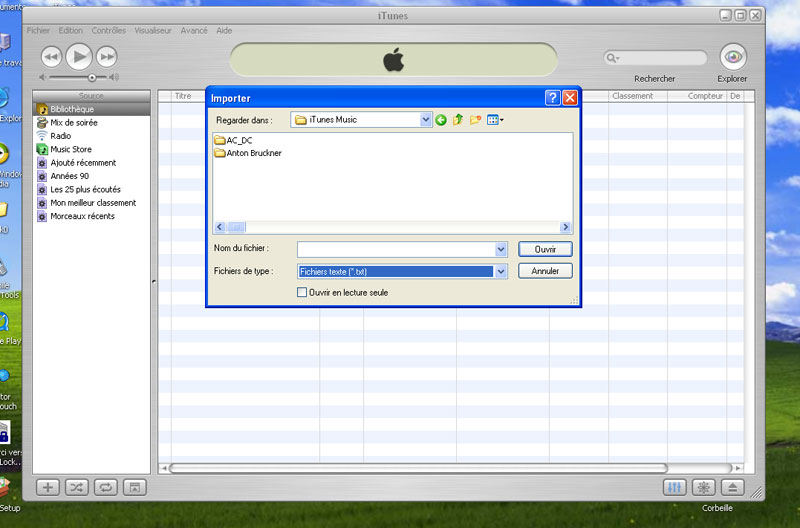Open the Aide menu
Viewport: 800px width, 528px height.
pyautogui.click(x=224, y=31)
